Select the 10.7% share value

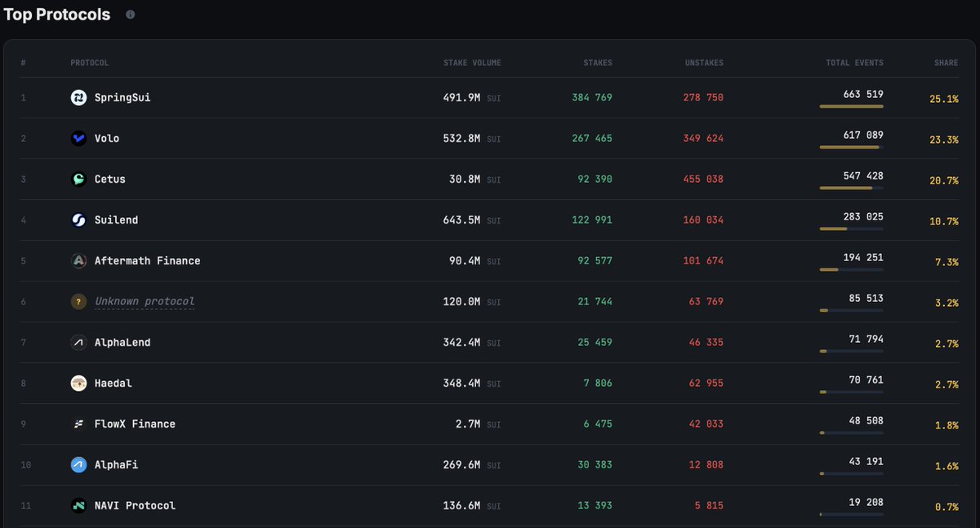[944, 221]
